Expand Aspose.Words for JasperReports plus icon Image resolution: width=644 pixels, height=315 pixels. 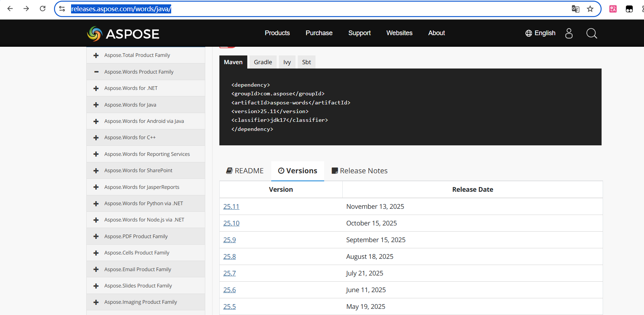pyautogui.click(x=96, y=187)
